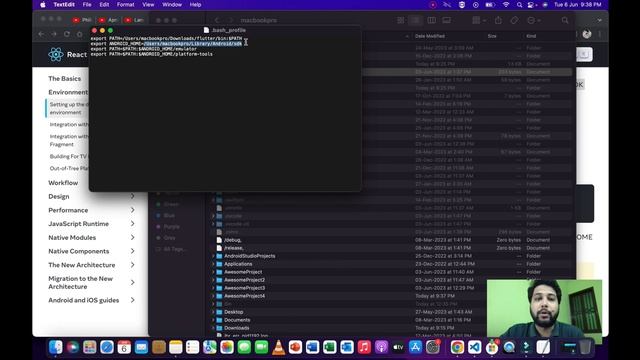This screenshot has height=360, width=640.
Task: Switch Finder to icon view
Action: [x=401, y=20]
